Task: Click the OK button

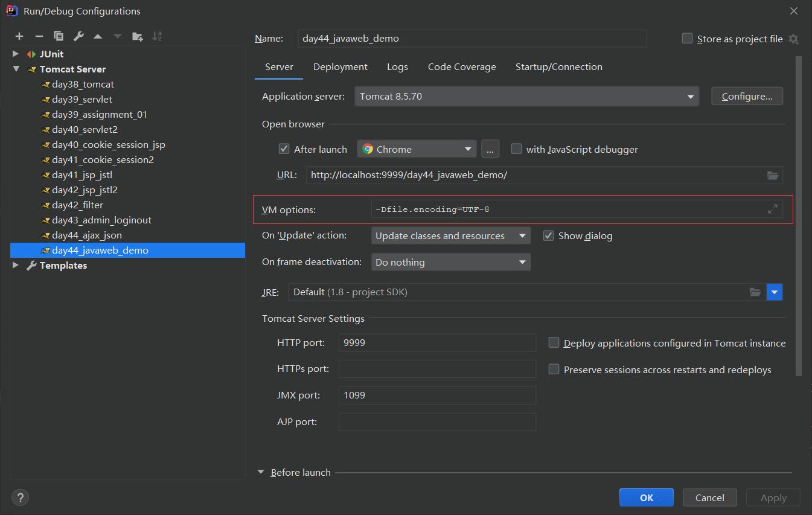Action: coord(647,497)
